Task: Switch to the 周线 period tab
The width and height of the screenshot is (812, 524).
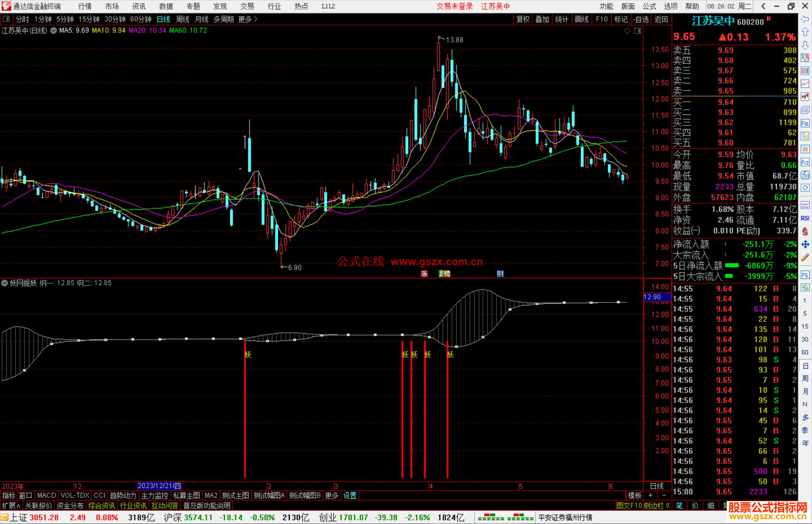Action: [183, 19]
